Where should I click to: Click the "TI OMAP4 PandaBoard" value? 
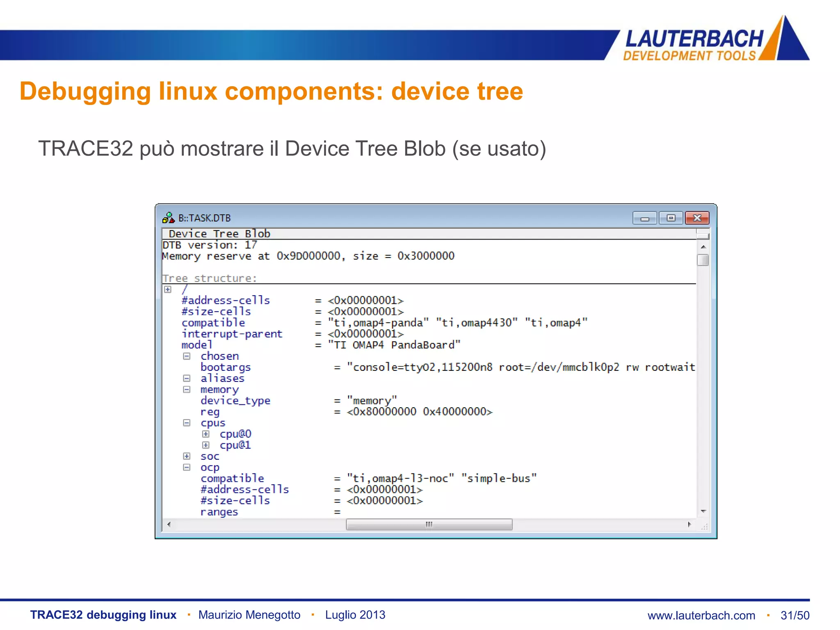coord(394,345)
